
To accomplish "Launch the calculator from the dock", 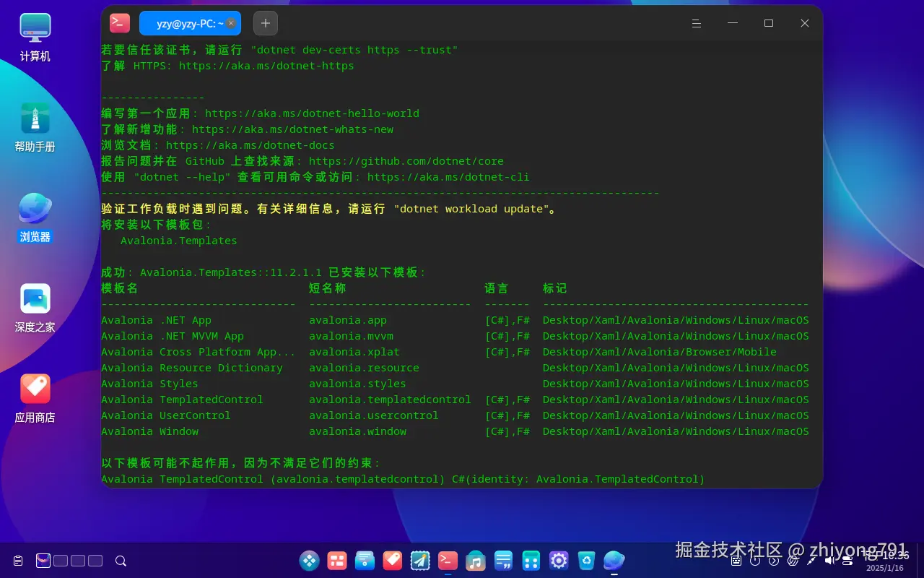I will (531, 560).
